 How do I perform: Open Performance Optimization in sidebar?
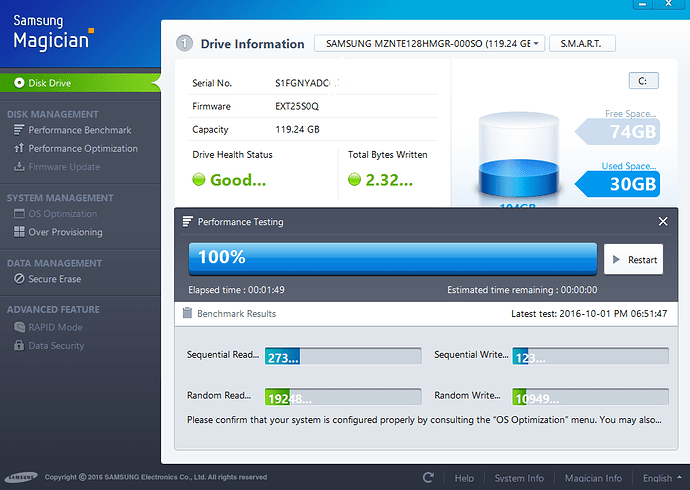[x=83, y=149]
